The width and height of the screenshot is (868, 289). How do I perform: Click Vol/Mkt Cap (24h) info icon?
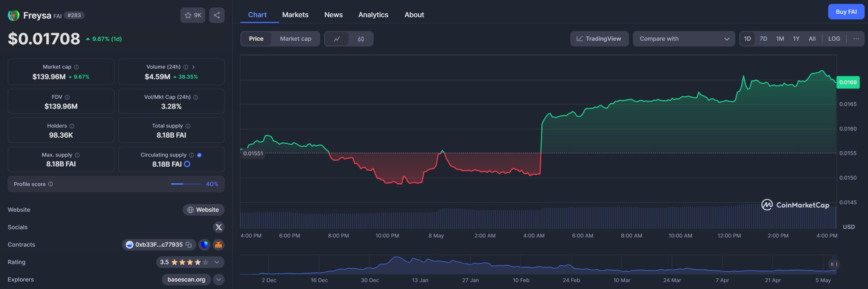point(196,97)
